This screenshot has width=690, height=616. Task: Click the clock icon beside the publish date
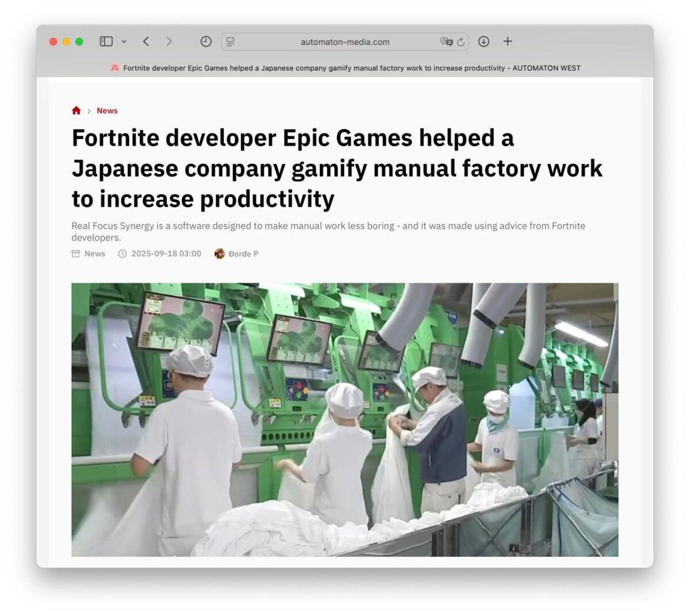[122, 253]
